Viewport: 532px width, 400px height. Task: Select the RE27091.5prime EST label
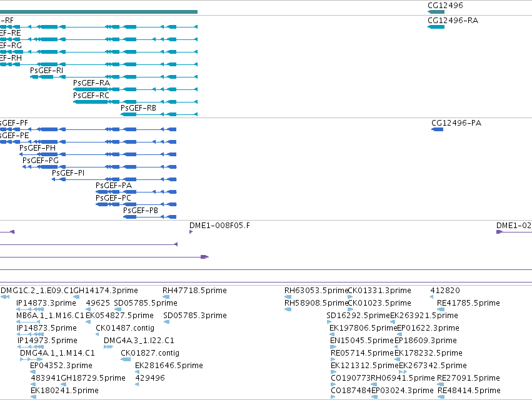coord(469,378)
